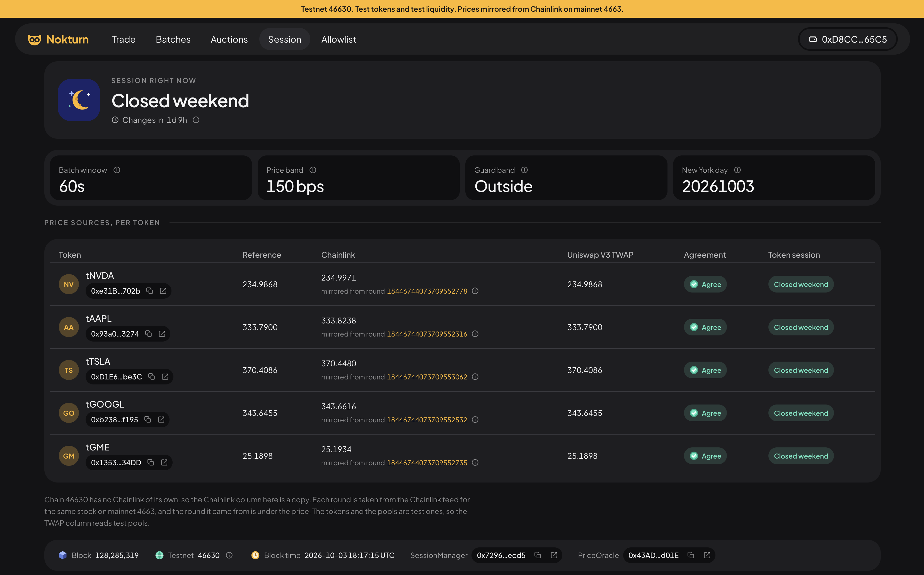Viewport: 924px width, 575px height.
Task: Open tGME address in explorer
Action: (x=165, y=462)
